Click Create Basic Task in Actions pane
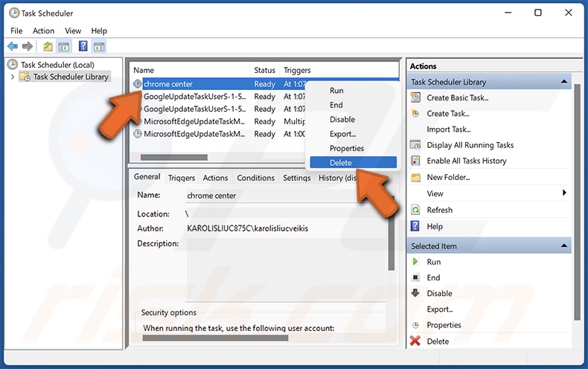Viewport: 588px width, 369px height. 457,97
